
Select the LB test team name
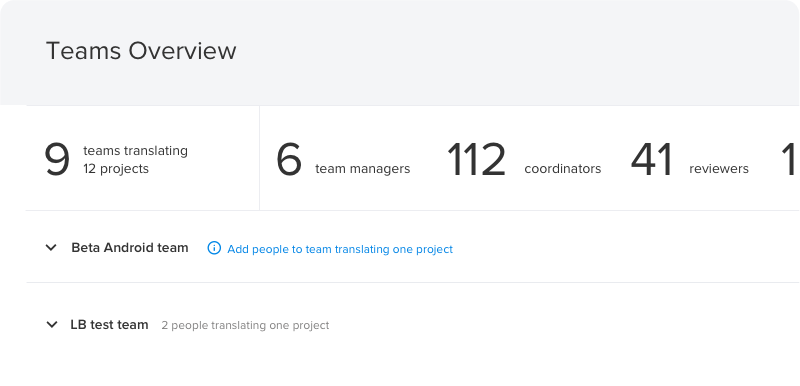[109, 325]
